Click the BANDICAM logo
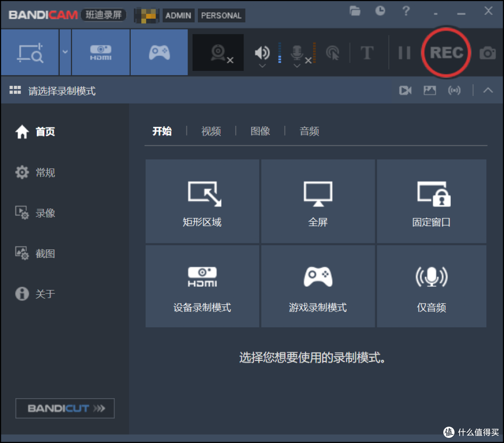This screenshot has height=443, width=504. 43,15
